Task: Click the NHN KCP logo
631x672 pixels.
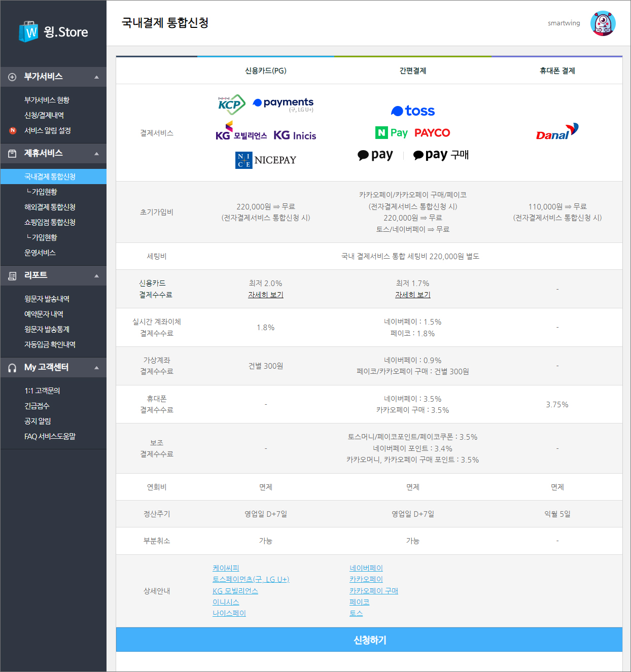Action: pos(232,104)
